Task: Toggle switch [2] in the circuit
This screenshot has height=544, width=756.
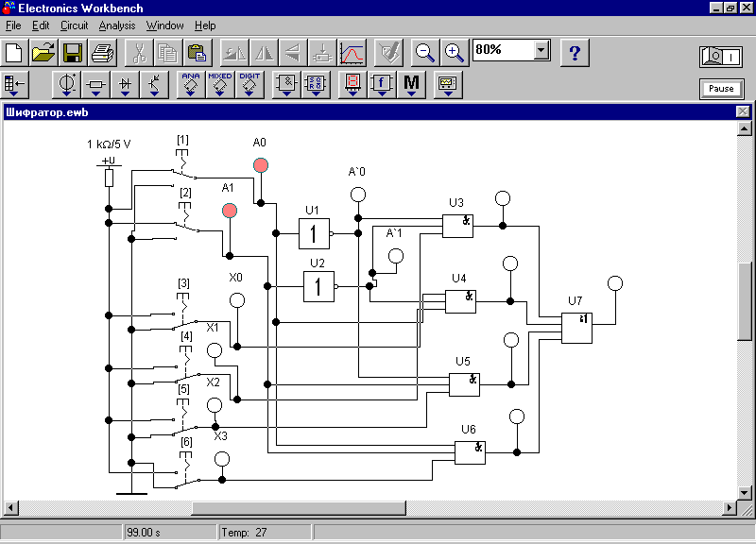Action: pyautogui.click(x=186, y=219)
